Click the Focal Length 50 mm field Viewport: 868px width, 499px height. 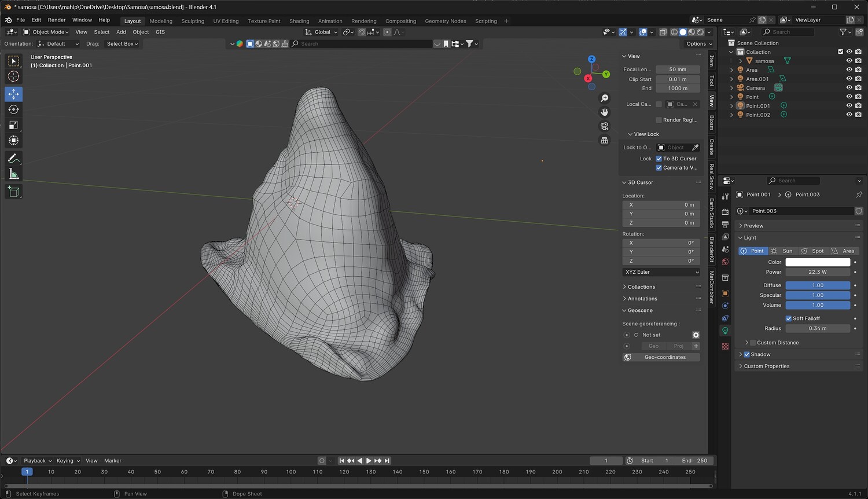[677, 69]
